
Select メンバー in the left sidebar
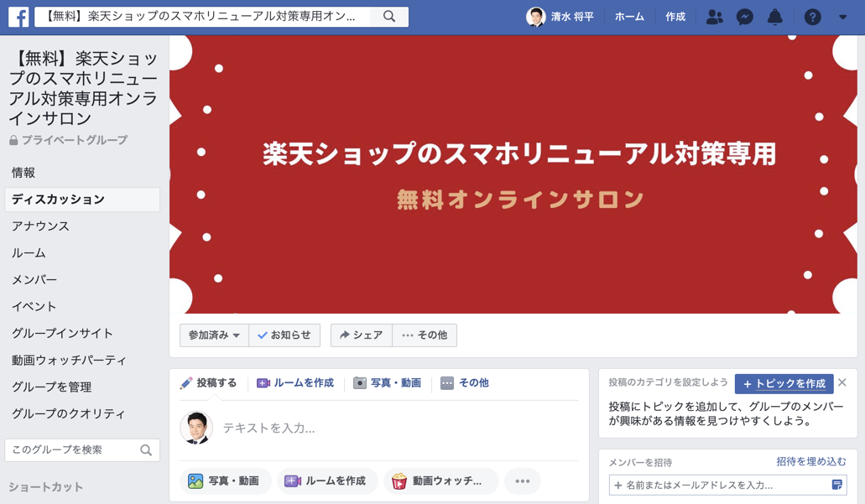34,279
